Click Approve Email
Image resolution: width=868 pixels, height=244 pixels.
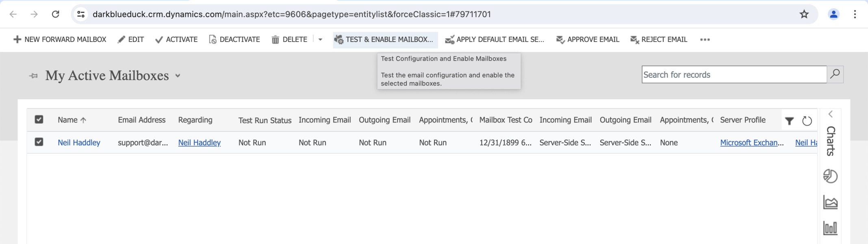[588, 39]
